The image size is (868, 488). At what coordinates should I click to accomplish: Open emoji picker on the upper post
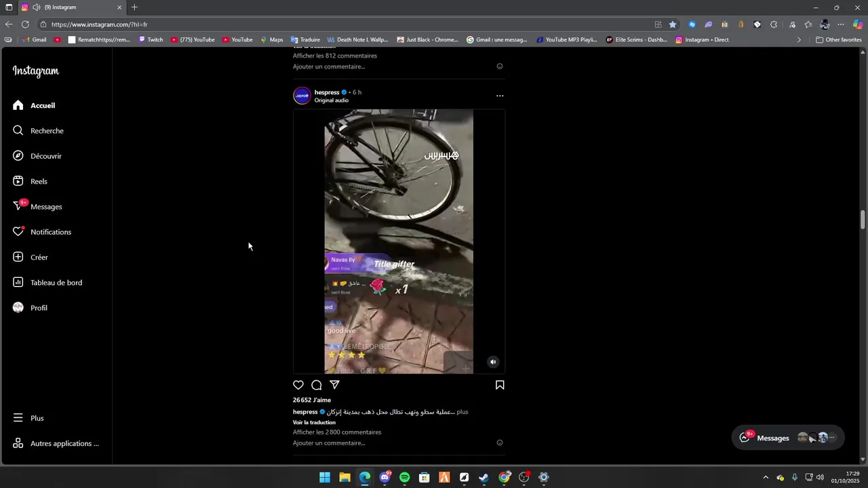[500, 66]
